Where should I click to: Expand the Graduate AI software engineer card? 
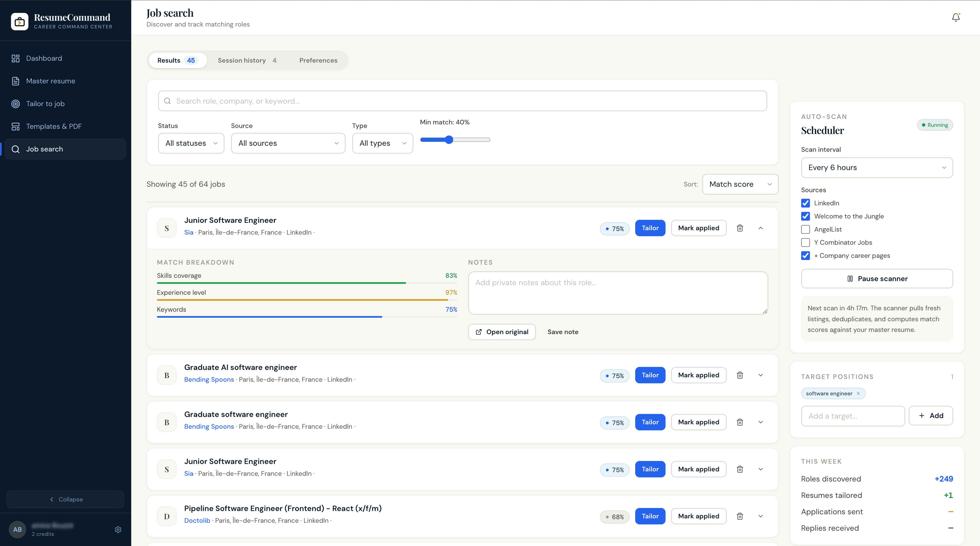760,375
